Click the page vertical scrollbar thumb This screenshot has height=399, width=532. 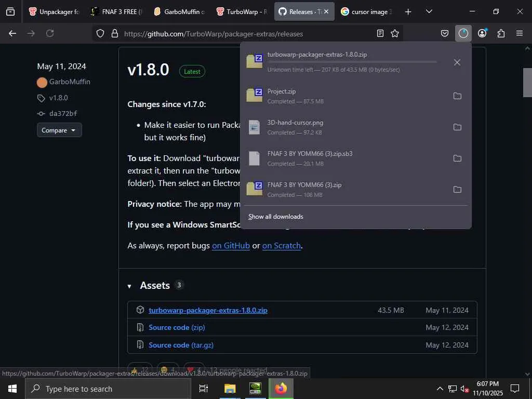click(527, 83)
